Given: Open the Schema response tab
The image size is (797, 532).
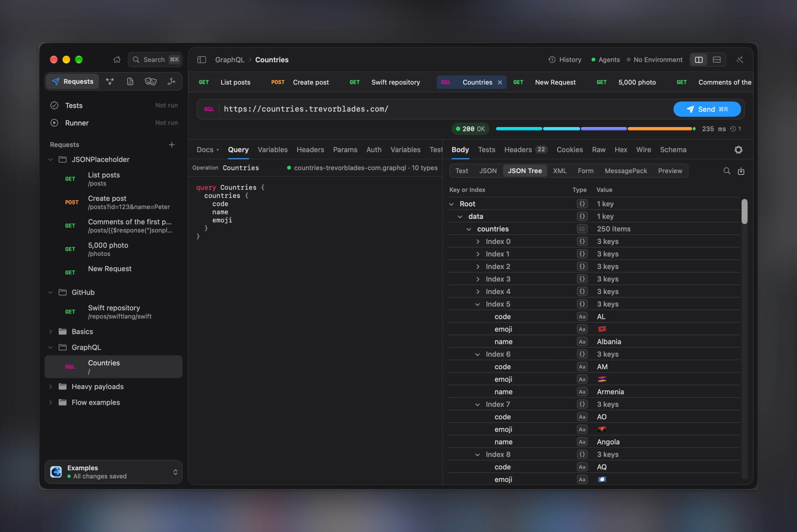Looking at the screenshot, I should tap(673, 150).
